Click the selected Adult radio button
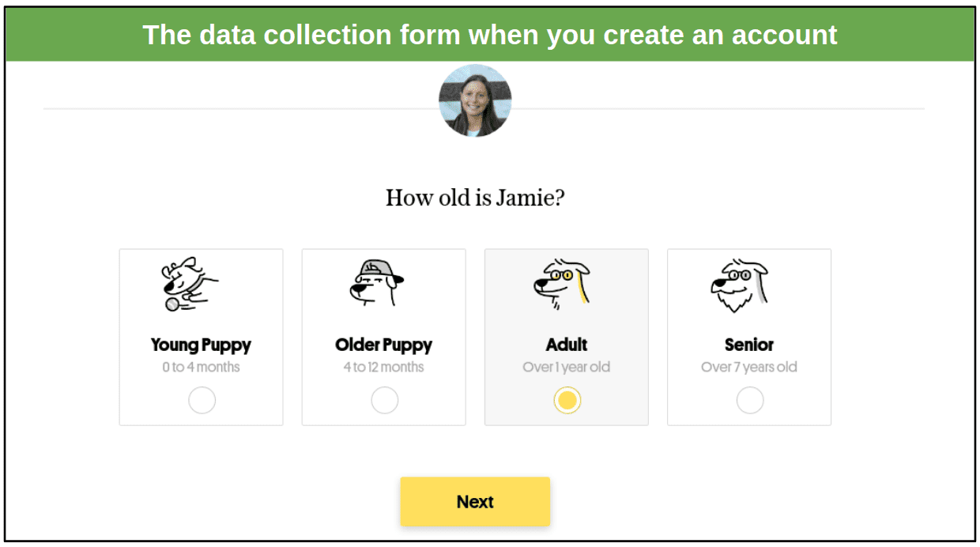980x547 pixels. point(567,401)
